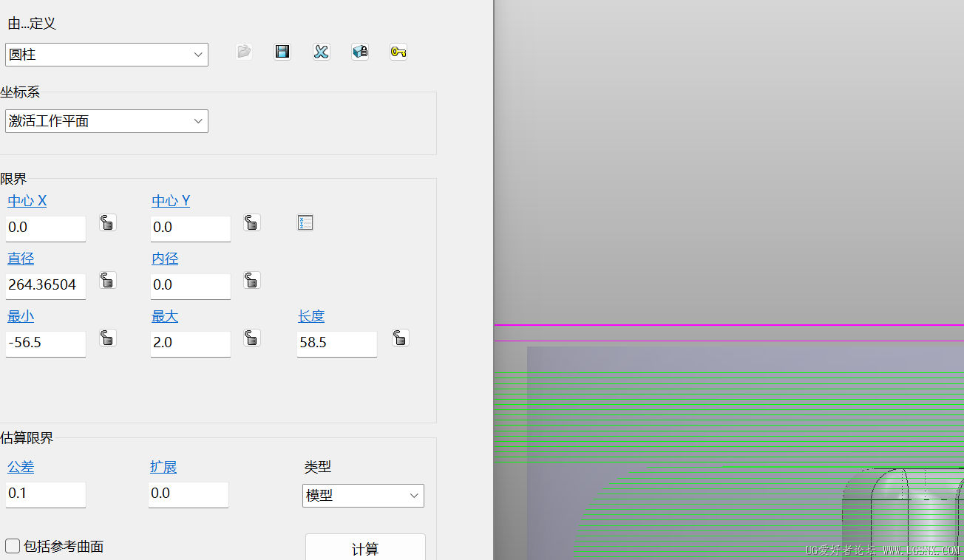This screenshot has height=560, width=964.
Task: Open the 激活工作平面 coordinate dropdown
Action: point(106,121)
